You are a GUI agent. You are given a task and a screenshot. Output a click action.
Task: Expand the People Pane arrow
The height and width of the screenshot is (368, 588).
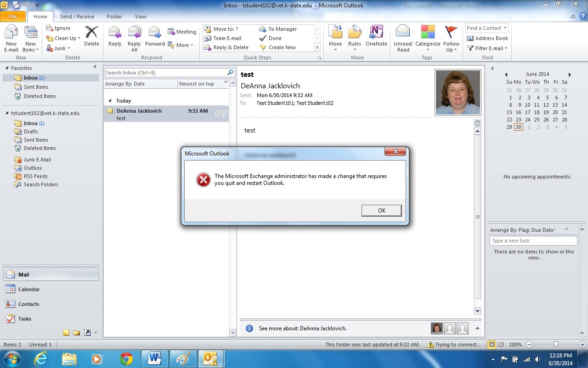(x=477, y=328)
